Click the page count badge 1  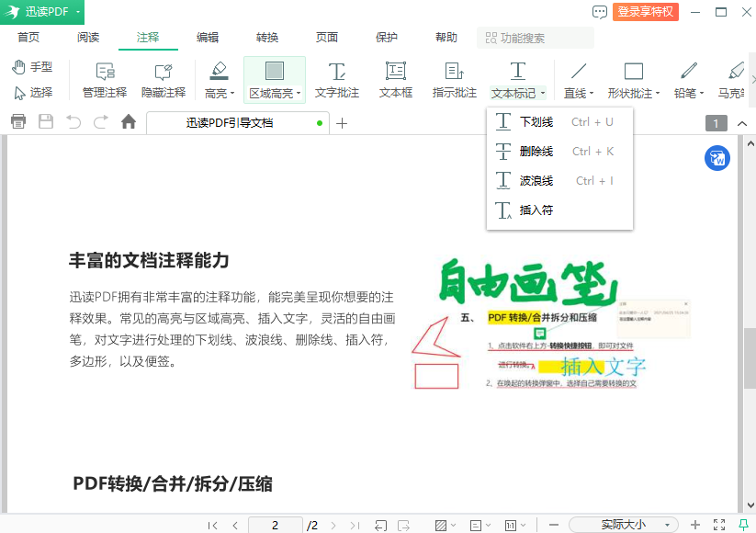pyautogui.click(x=716, y=123)
